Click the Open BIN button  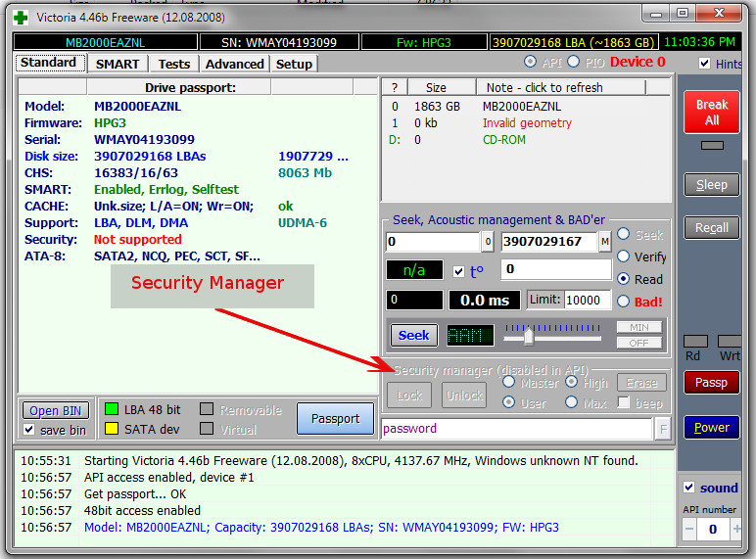(56, 411)
